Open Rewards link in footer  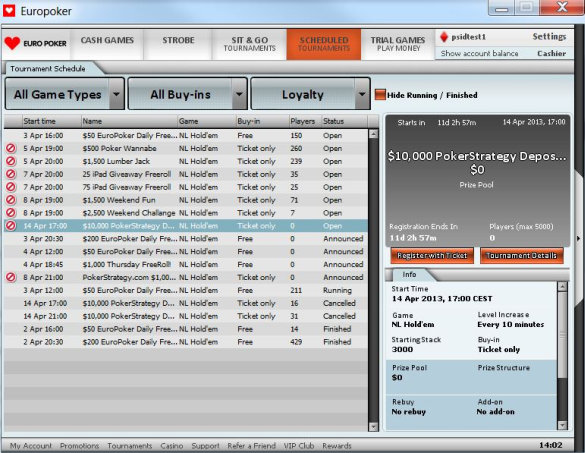tap(337, 446)
